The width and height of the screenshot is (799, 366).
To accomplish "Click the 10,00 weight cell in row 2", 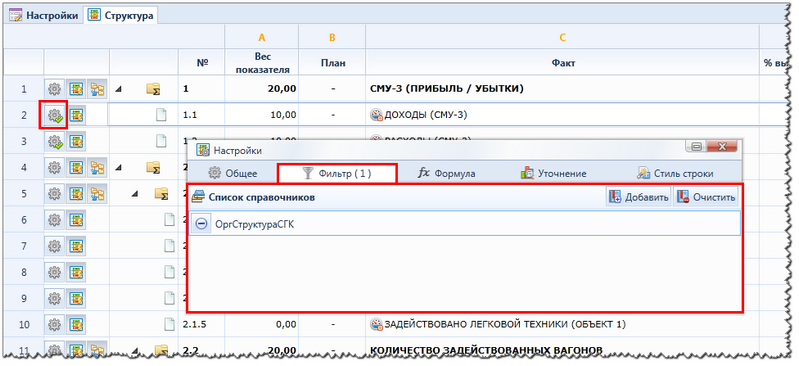I will (262, 115).
